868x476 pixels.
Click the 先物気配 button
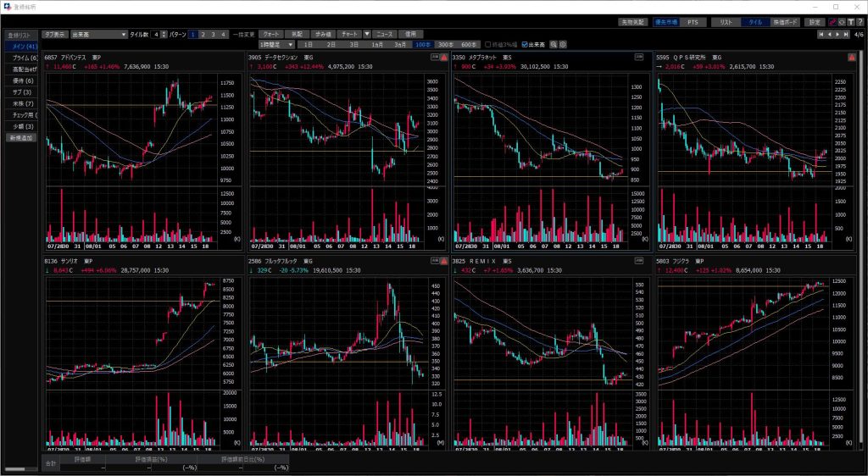pos(632,22)
